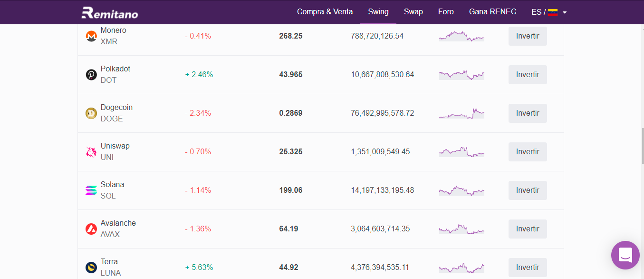Click the Monero XMR coin icon
The width and height of the screenshot is (644, 279).
click(91, 36)
